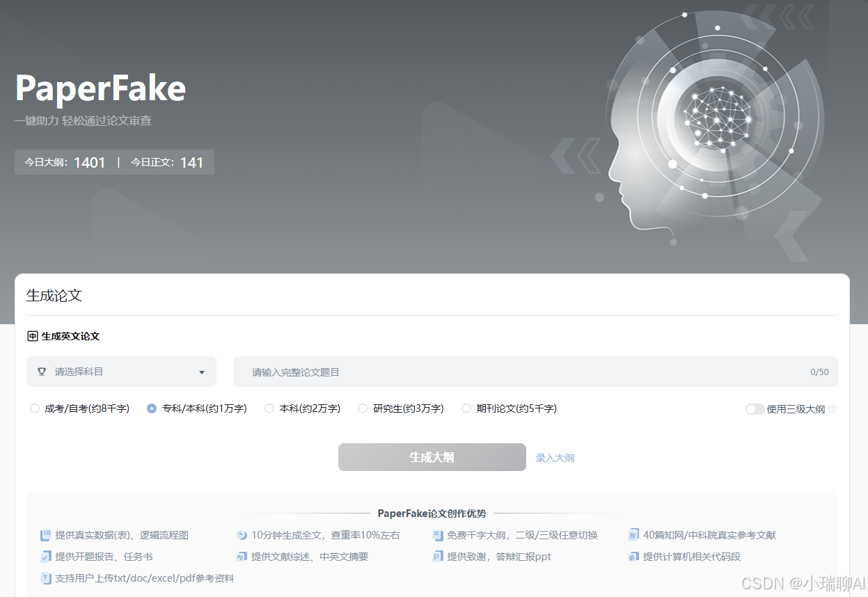Click the PaperFake论文创作优势 section title
The width and height of the screenshot is (868, 597).
point(432,514)
